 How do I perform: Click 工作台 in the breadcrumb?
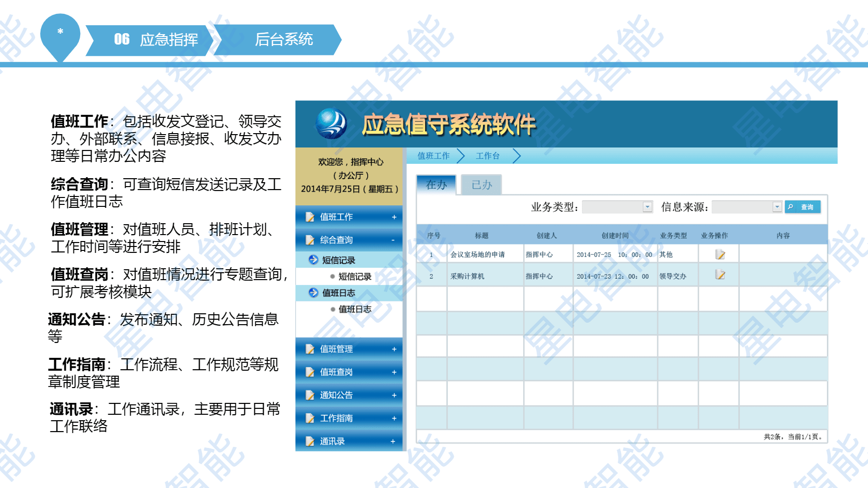pyautogui.click(x=487, y=156)
